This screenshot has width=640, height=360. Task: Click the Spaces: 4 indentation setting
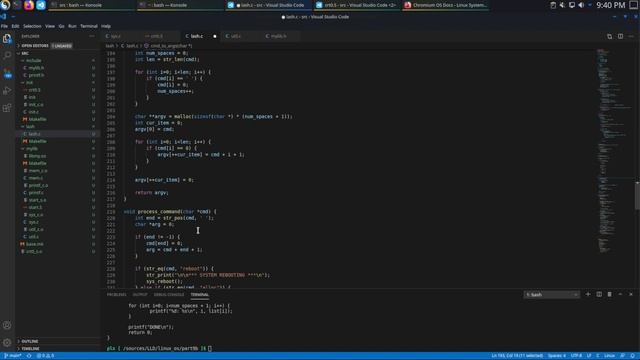click(x=557, y=356)
